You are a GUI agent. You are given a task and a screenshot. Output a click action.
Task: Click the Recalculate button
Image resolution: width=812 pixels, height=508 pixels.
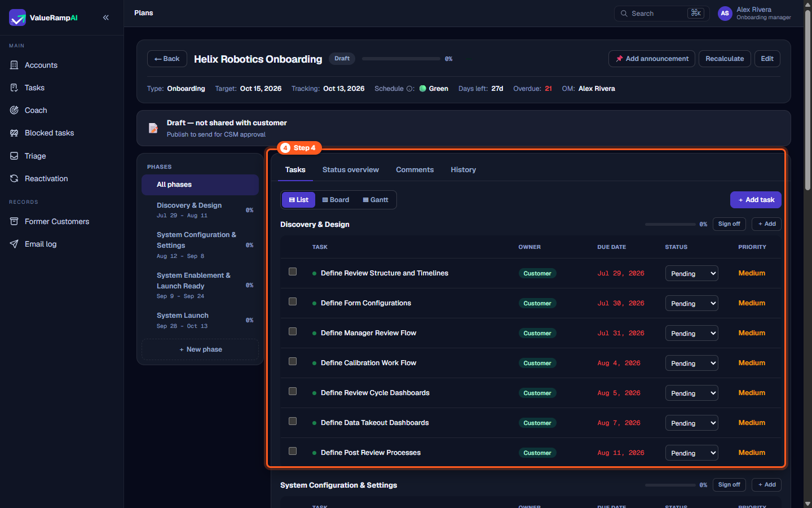[725, 59]
